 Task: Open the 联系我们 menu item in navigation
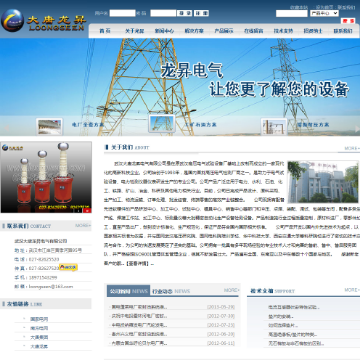(x=343, y=31)
